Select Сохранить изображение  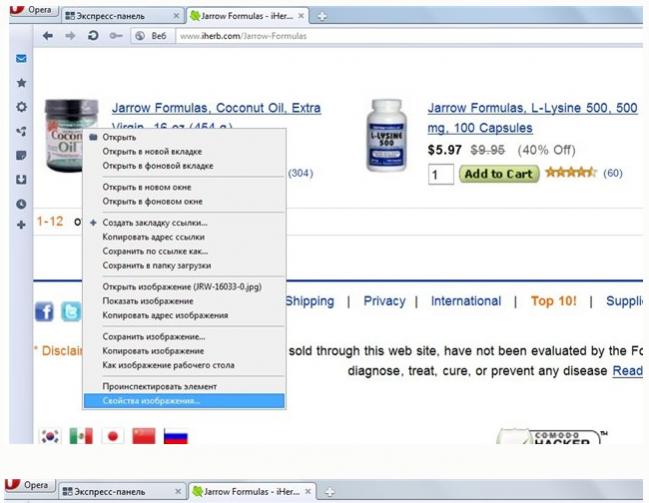coord(184,337)
